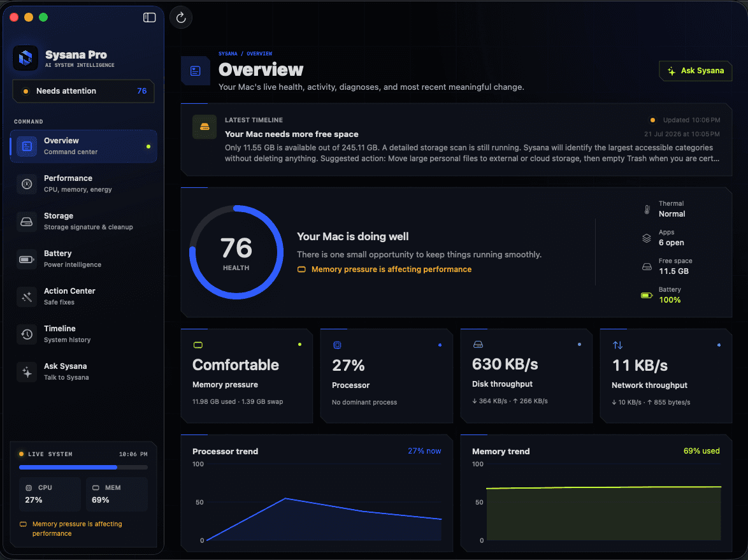This screenshot has width=748, height=560.
Task: Open the Latest Timeline free space card
Action: [x=456, y=140]
